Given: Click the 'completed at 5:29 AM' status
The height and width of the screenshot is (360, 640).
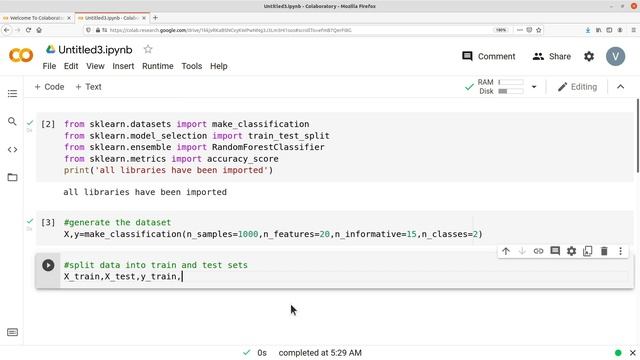Looking at the screenshot, I should pyautogui.click(x=320, y=353).
